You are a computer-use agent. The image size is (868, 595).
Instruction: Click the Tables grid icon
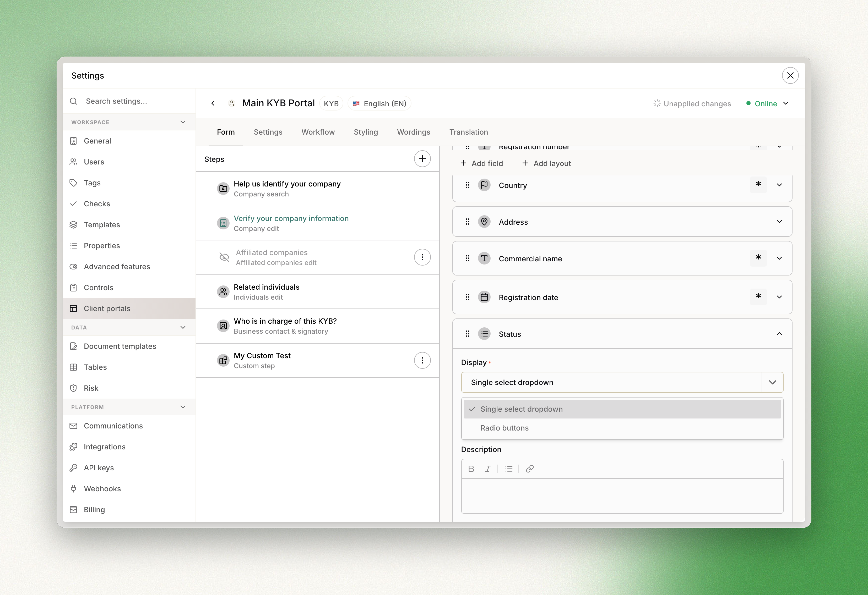tap(74, 367)
